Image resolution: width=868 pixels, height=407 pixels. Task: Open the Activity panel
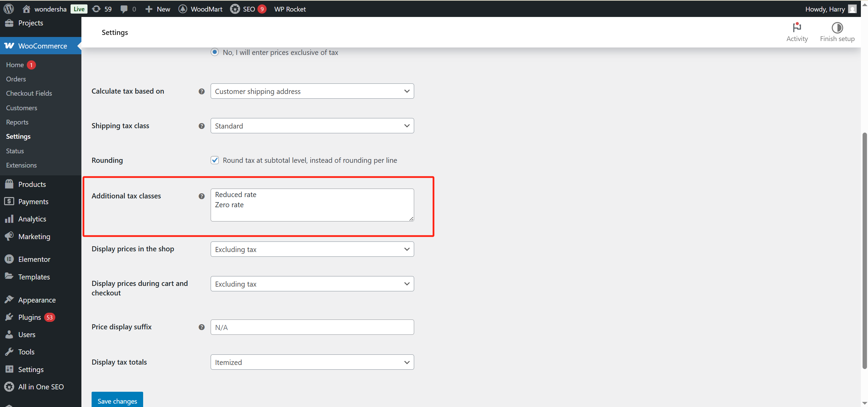(x=797, y=32)
